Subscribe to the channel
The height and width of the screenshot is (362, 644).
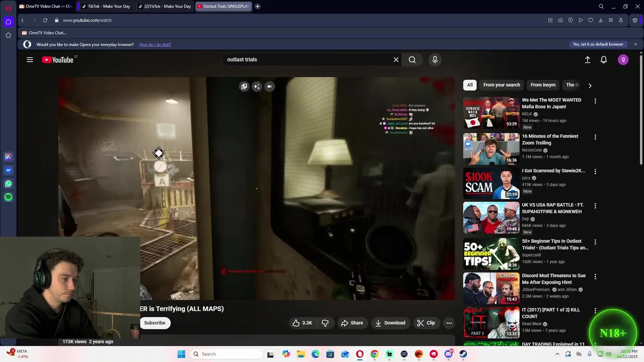(x=154, y=323)
